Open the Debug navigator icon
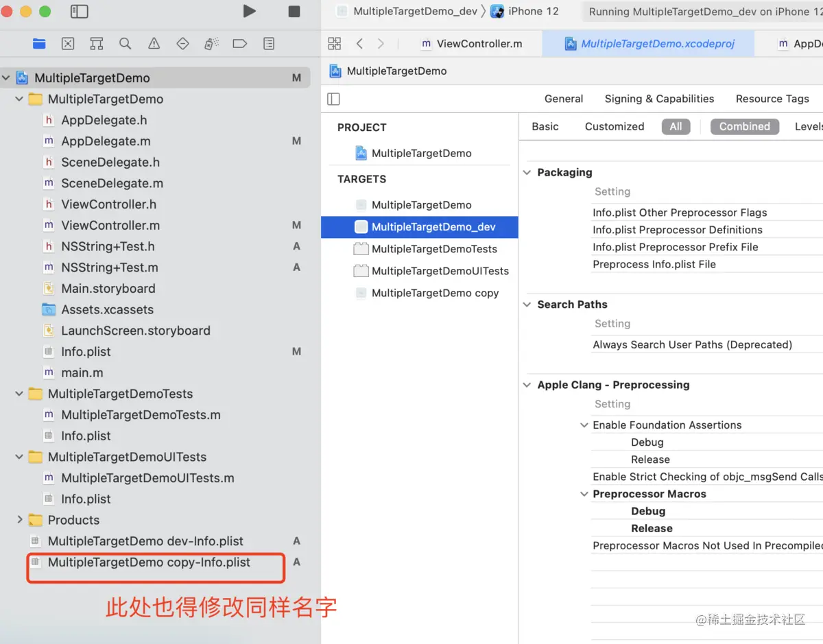This screenshot has height=644, width=823. (211, 44)
